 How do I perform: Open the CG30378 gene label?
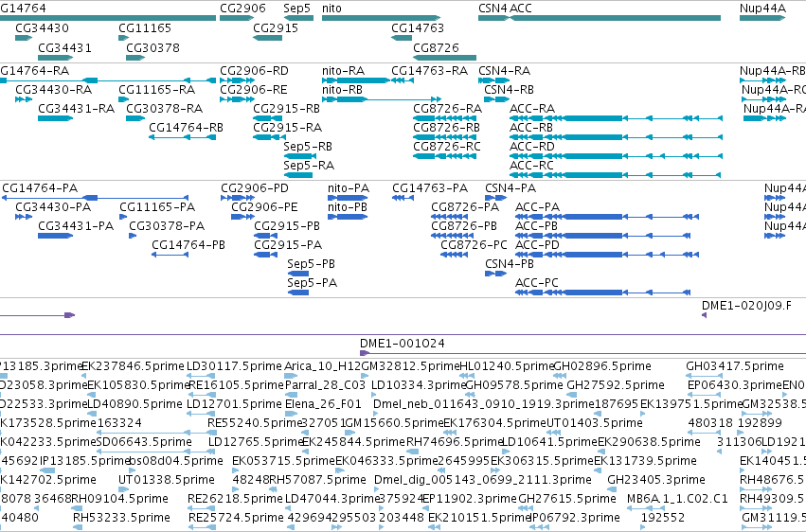tap(153, 47)
